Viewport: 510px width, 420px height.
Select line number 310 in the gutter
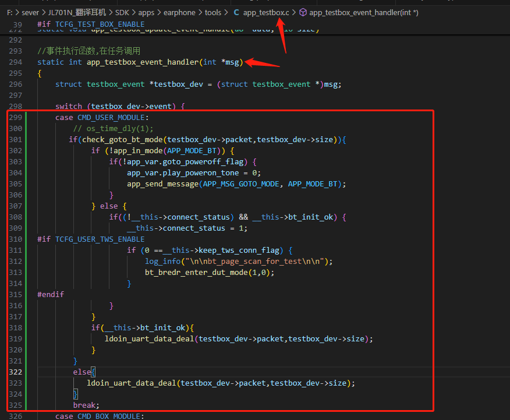[x=16, y=239]
